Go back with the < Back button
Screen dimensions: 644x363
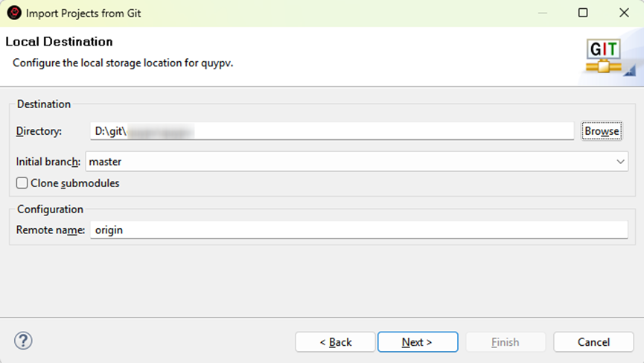pyautogui.click(x=335, y=342)
